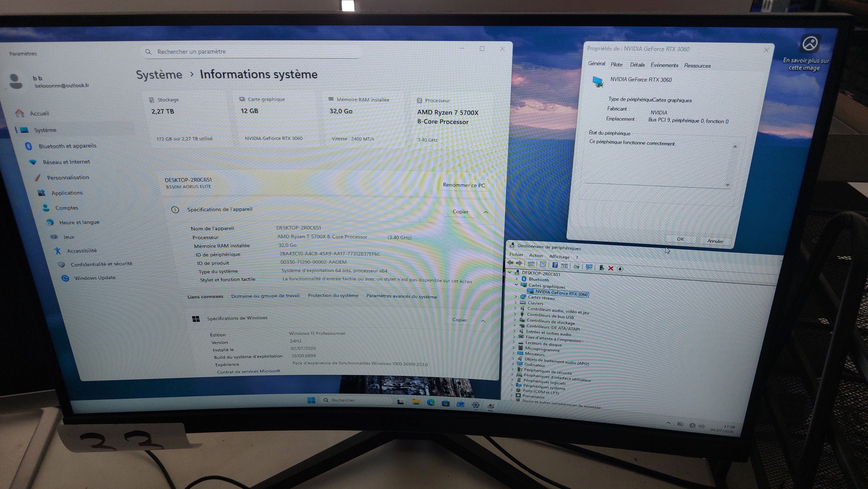Click the disable device down-arrow icon
This screenshot has height=489, width=868.
coord(620,268)
